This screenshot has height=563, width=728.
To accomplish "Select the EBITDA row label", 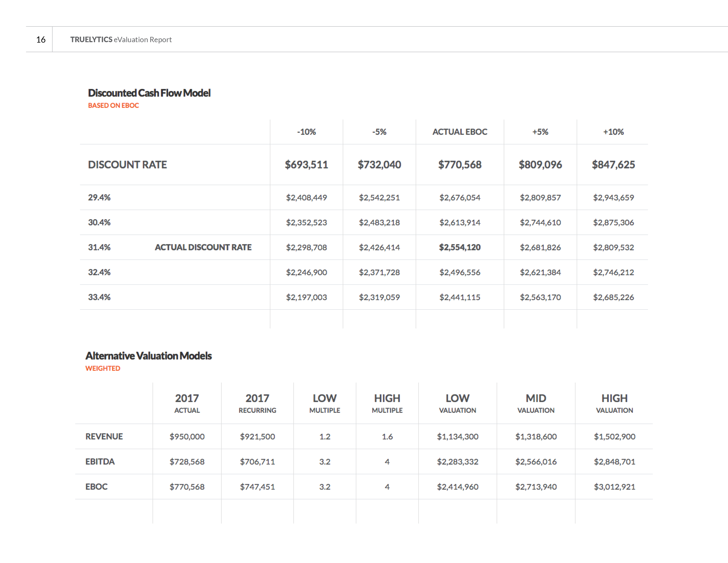I will pyautogui.click(x=100, y=462).
